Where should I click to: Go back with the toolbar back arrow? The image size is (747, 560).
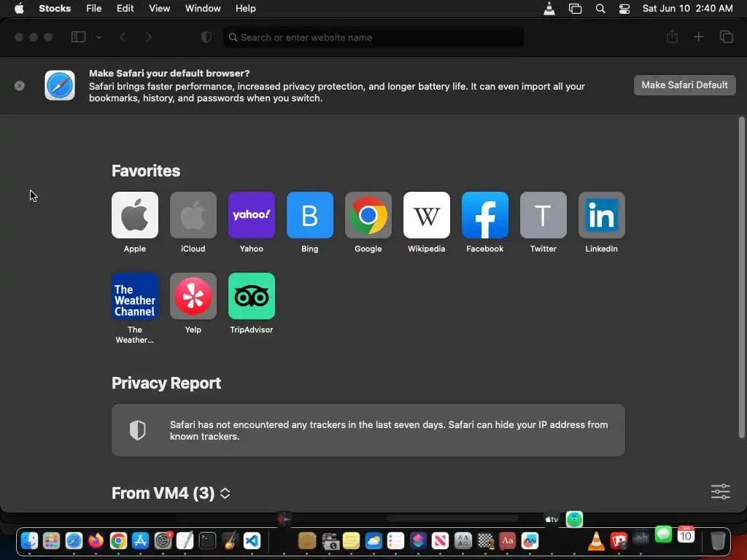click(123, 37)
